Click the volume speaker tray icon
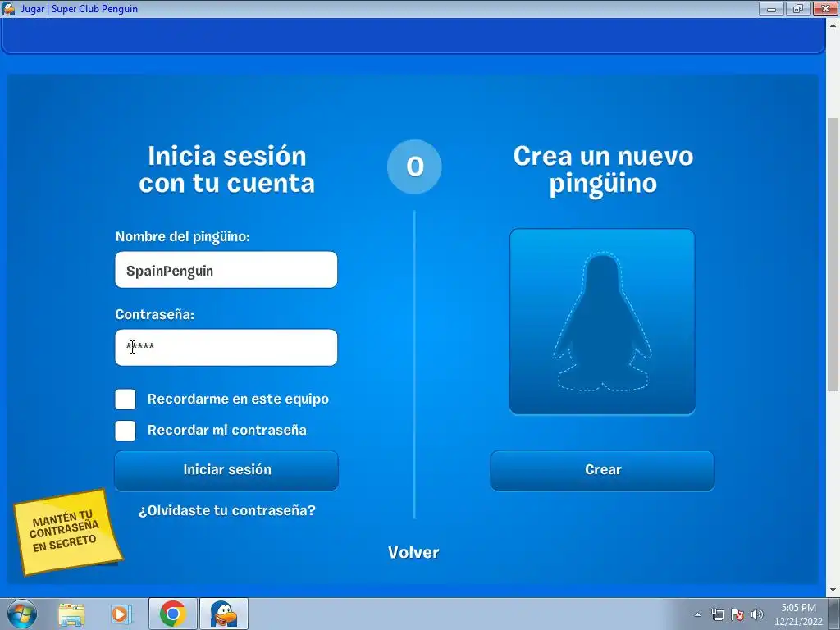840x630 pixels. coord(757,614)
